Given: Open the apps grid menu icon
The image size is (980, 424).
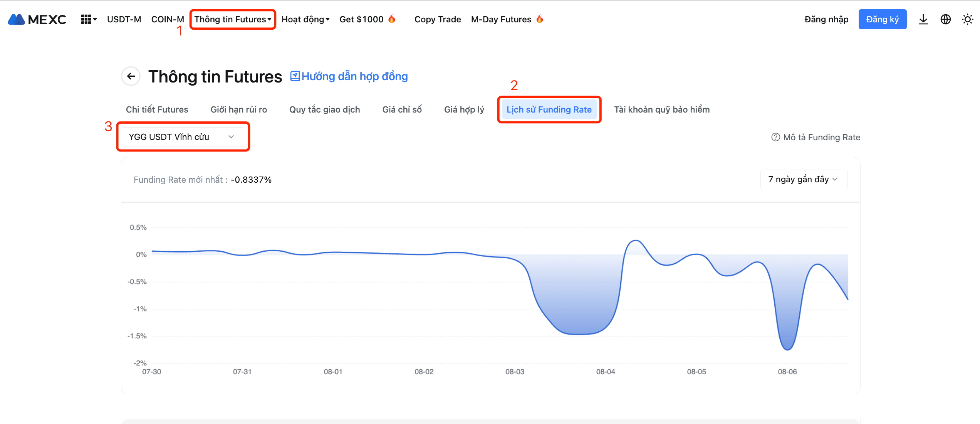Looking at the screenshot, I should click(x=86, y=19).
